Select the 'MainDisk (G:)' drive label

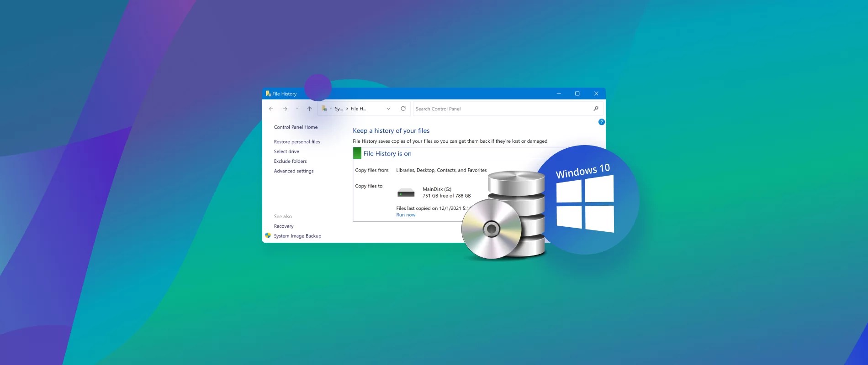click(437, 189)
